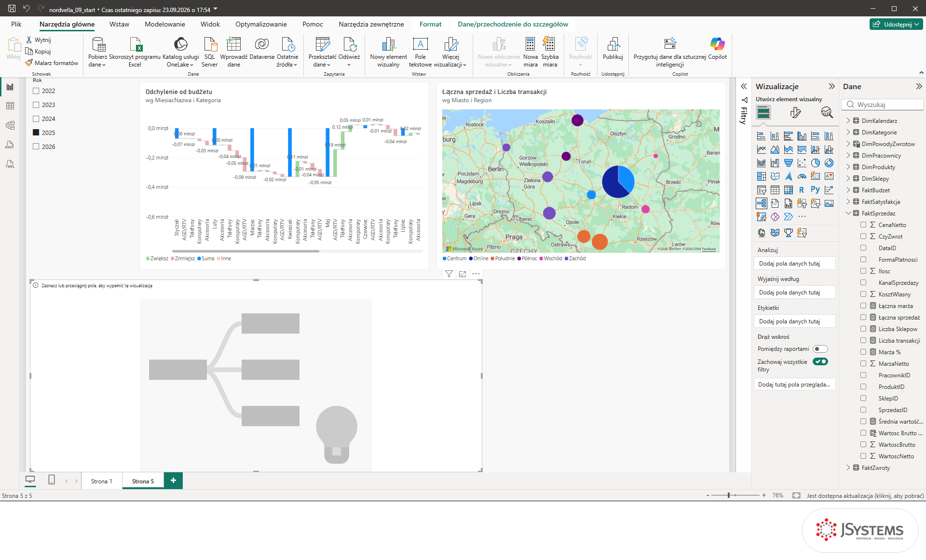Image resolution: width=926 pixels, height=560 pixels.
Task: Check the 2022 year slicer box
Action: (x=36, y=91)
